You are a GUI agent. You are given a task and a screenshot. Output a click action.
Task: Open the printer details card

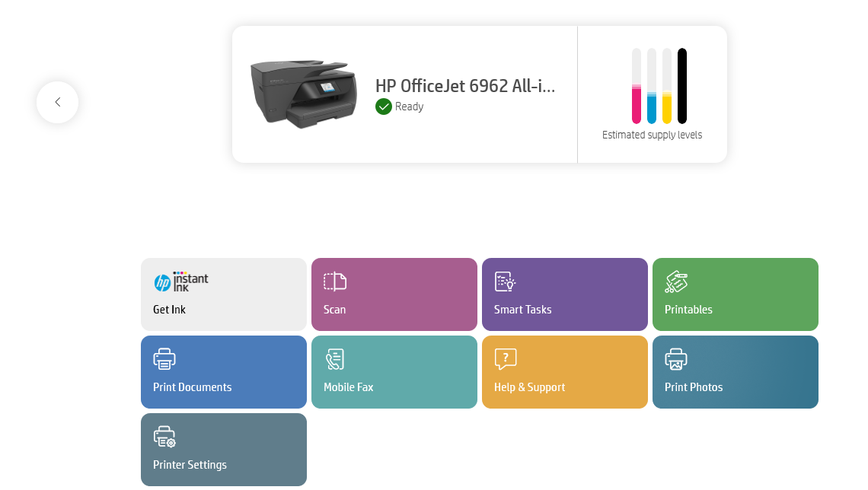(x=404, y=94)
